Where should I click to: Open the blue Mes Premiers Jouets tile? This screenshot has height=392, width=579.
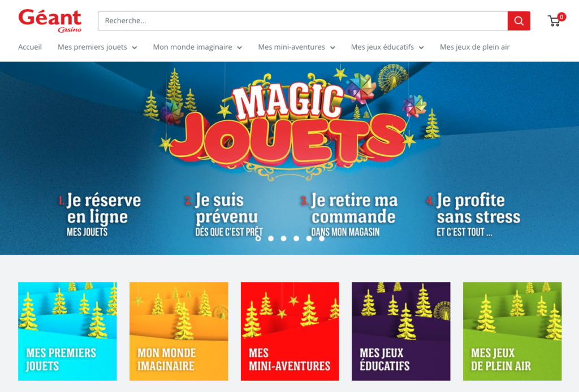(68, 331)
